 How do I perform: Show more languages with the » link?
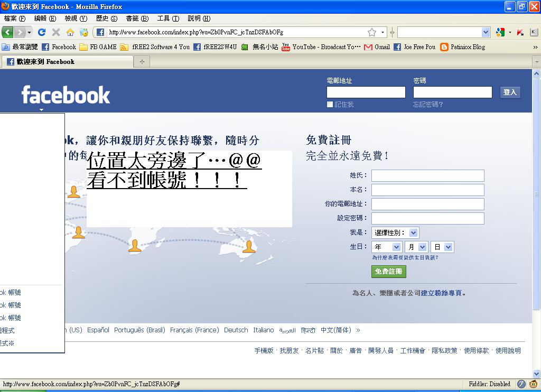[358, 330]
